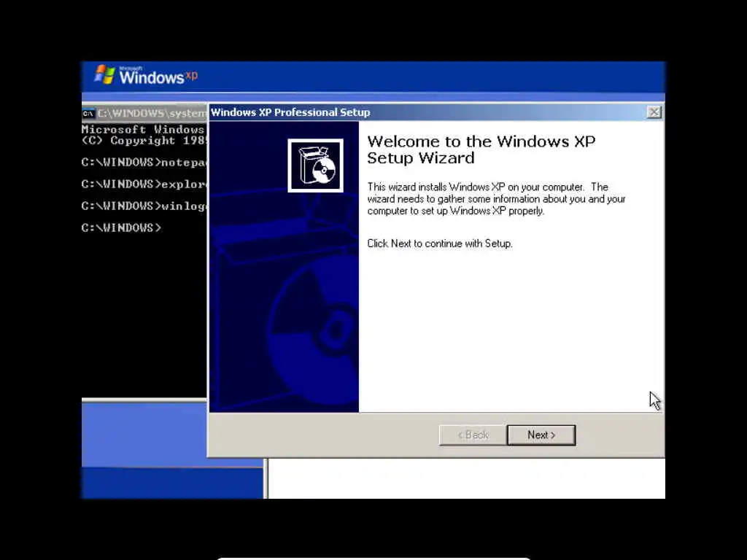Click the Next button in Setup wizard
747x560 pixels.
coord(541,435)
